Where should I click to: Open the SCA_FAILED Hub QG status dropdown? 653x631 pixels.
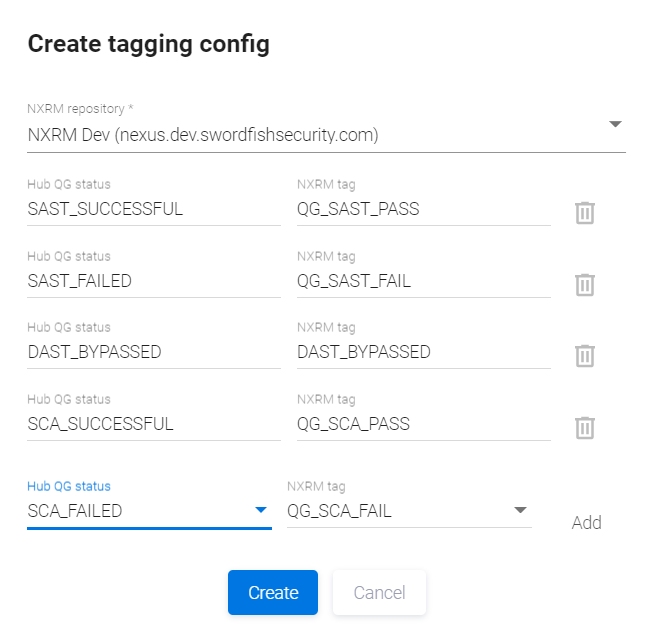[x=261, y=510]
